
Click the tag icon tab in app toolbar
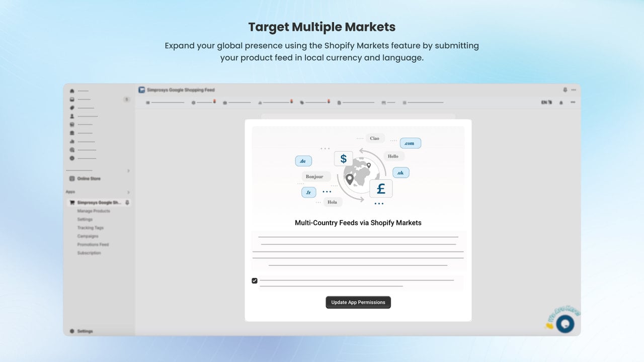point(302,103)
